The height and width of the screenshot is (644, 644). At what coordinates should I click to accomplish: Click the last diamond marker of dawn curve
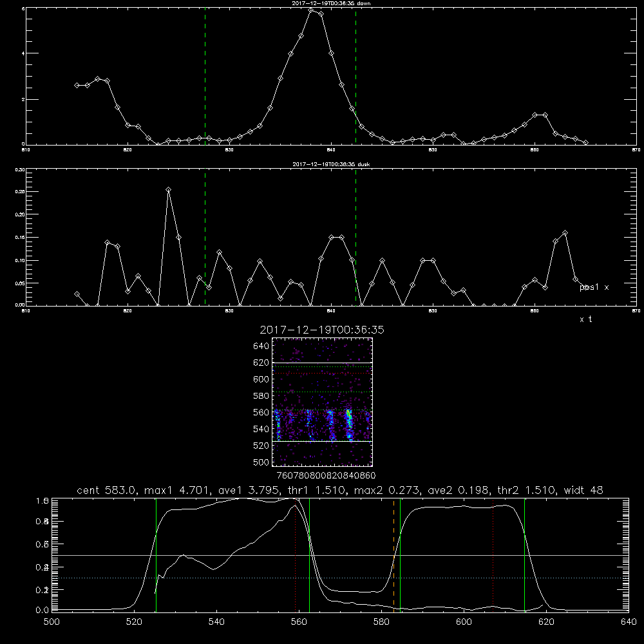585,142
